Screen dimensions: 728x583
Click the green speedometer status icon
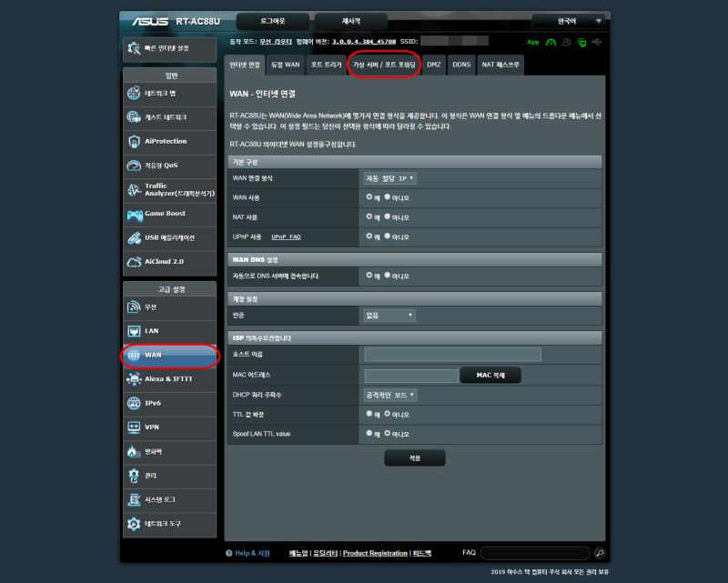pos(551,42)
